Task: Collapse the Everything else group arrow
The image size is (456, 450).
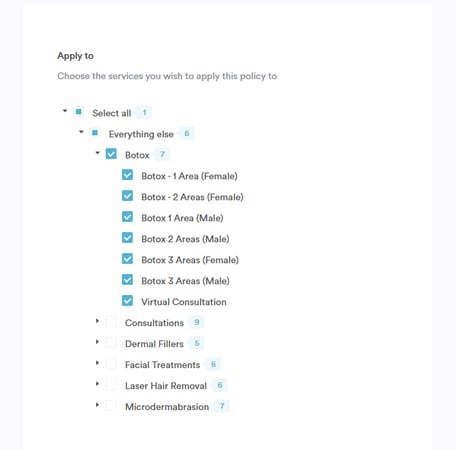Action: [81, 132]
